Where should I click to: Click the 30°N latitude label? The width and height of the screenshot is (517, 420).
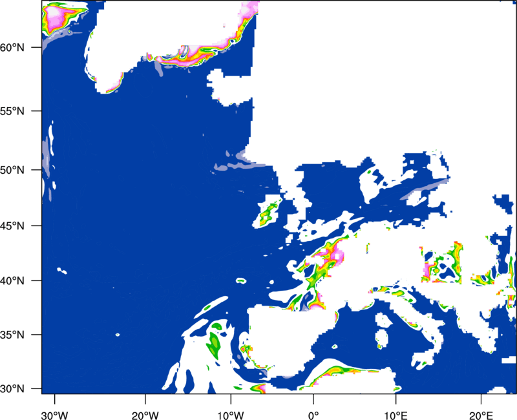pyautogui.click(x=12, y=388)
